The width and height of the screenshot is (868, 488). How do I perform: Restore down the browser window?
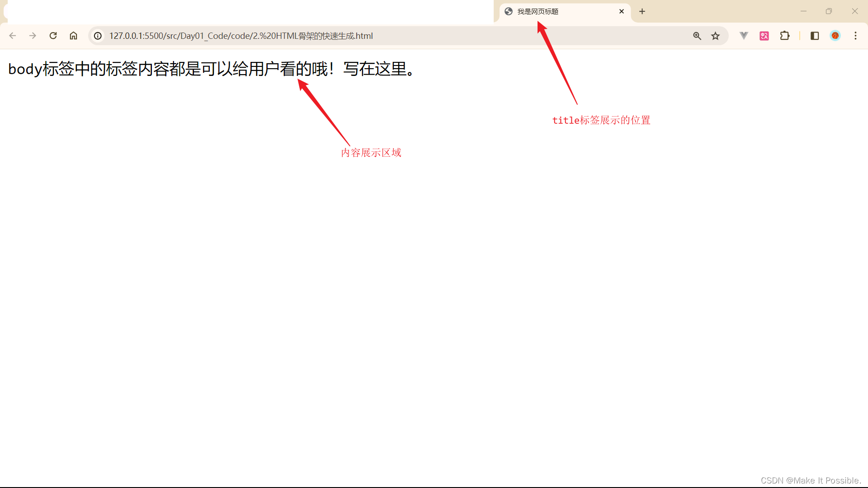[x=829, y=11]
